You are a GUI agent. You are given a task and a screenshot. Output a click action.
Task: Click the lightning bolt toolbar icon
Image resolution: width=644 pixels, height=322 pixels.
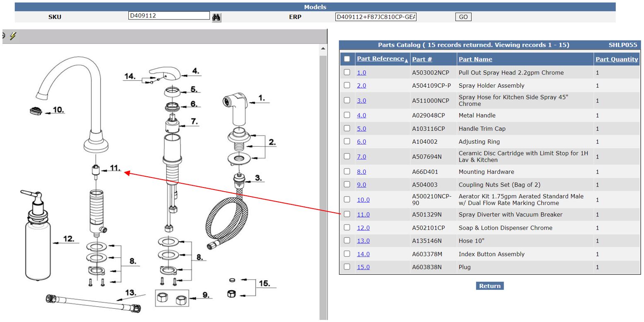click(13, 36)
